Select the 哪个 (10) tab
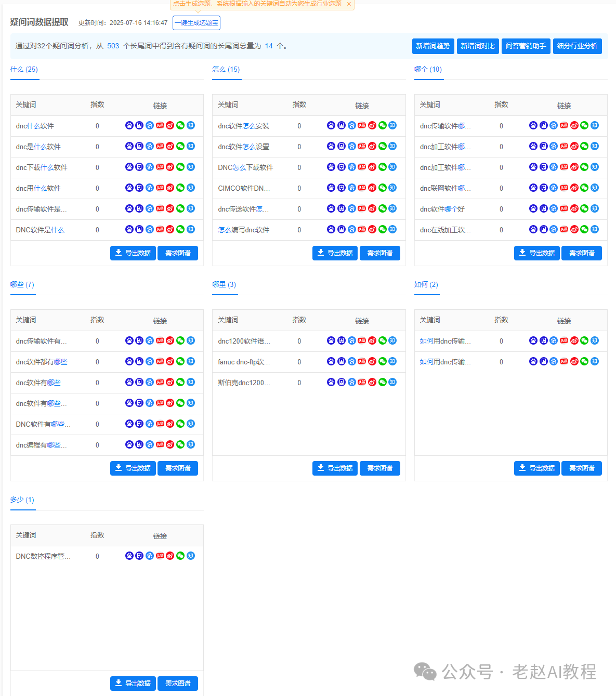Viewport: 616px width, 696px height. point(428,69)
